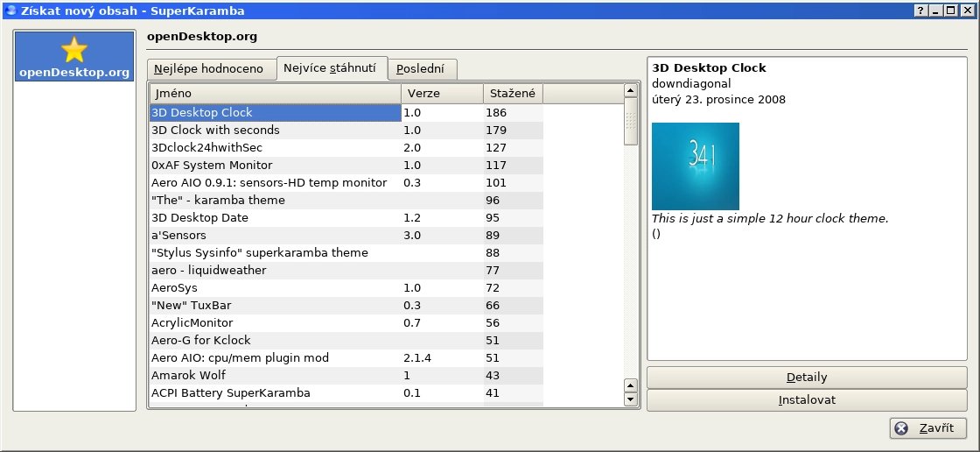Click the author name downdiagonal
980x452 pixels.
click(x=691, y=84)
